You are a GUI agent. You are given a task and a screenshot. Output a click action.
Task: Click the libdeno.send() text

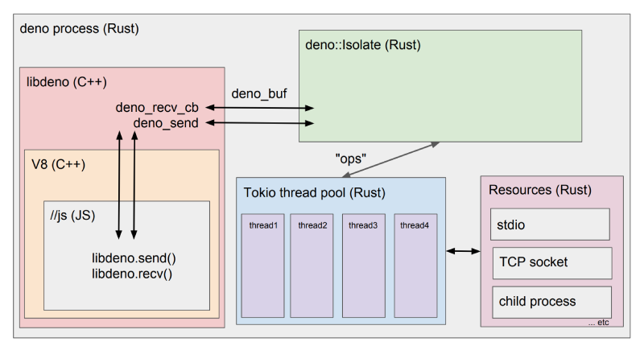pyautogui.click(x=134, y=258)
